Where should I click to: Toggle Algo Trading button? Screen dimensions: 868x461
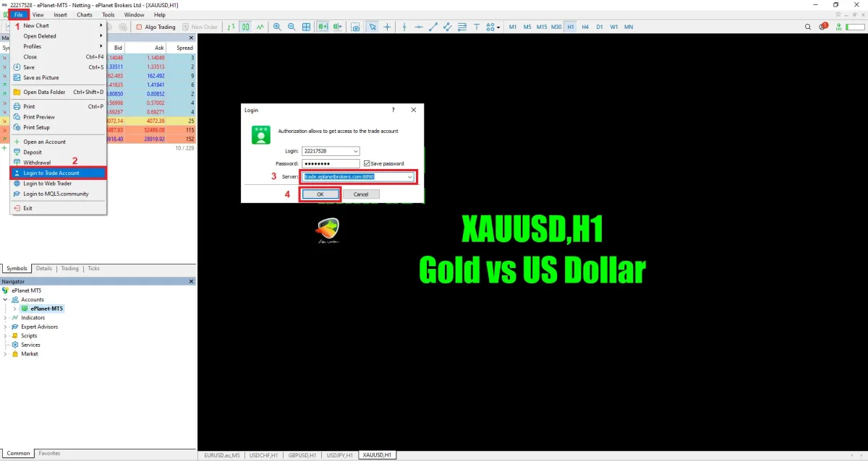(156, 27)
